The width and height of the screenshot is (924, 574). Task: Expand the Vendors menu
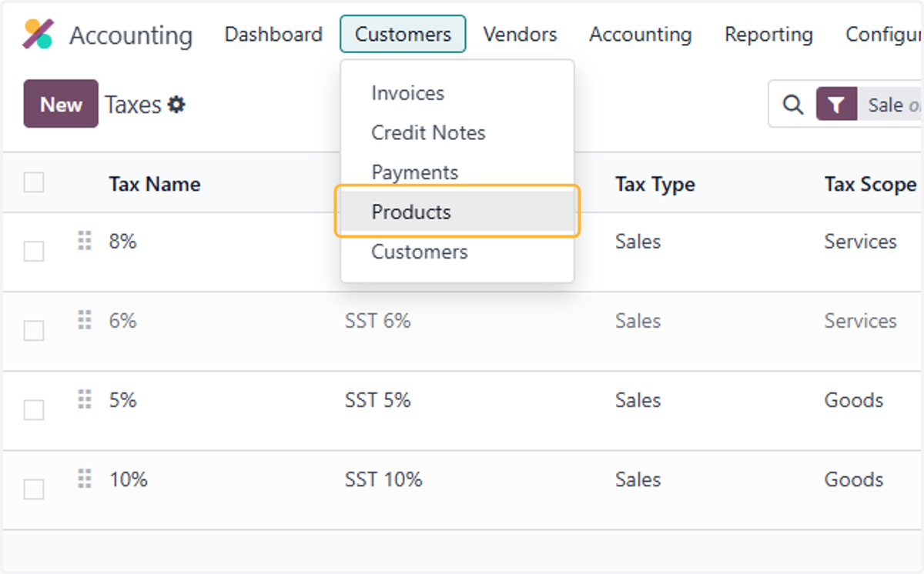point(520,35)
